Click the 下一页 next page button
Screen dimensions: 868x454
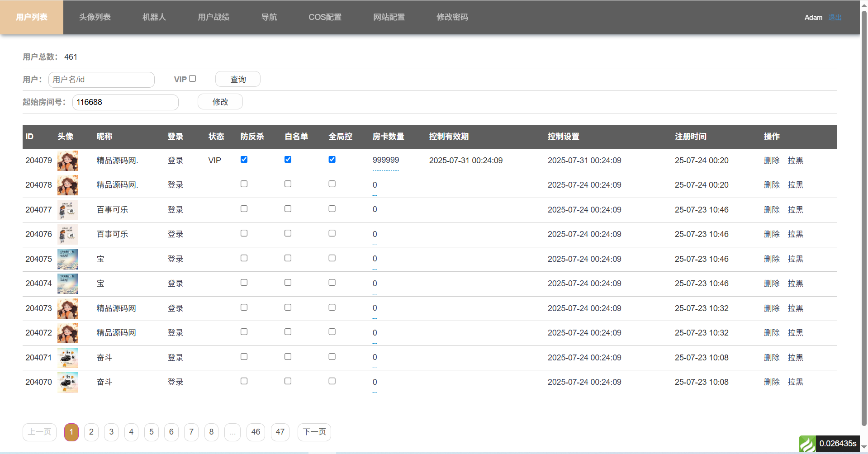(x=314, y=432)
